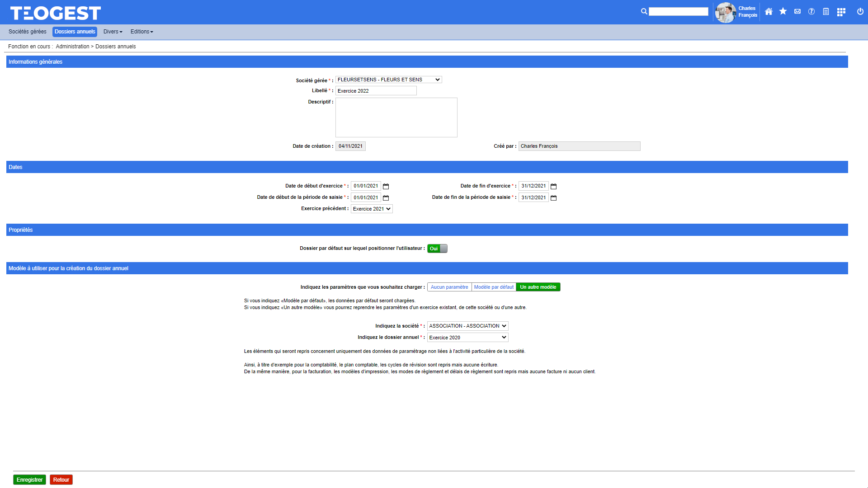Screen dimensions: 868x488
Task: Click the Descriptif text area
Action: 396,117
